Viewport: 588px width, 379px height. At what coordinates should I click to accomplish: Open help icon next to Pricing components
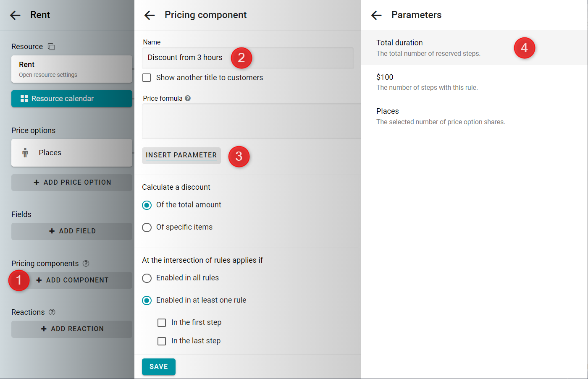coord(86,264)
